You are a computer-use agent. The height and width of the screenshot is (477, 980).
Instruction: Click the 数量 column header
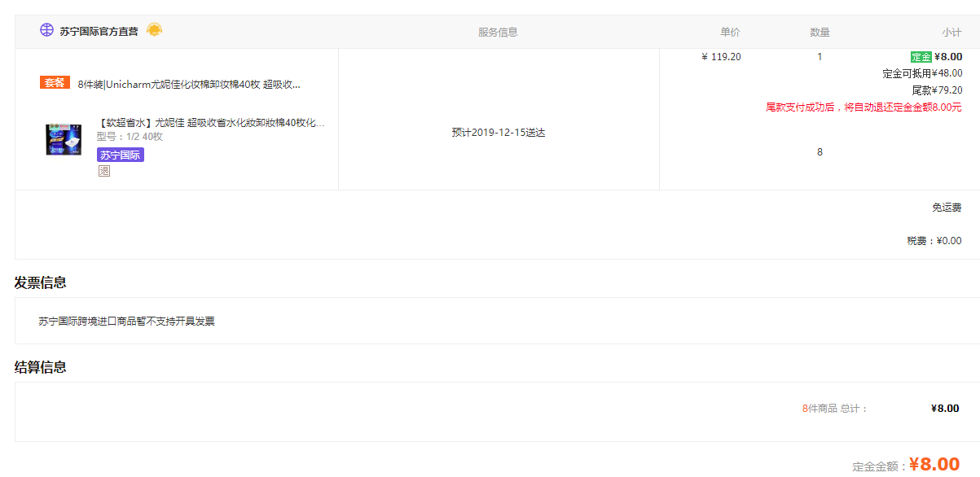point(820,33)
